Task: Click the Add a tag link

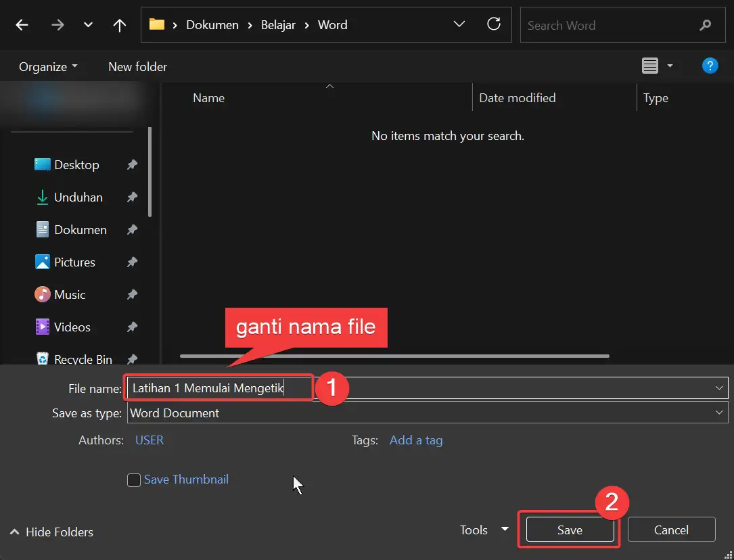Action: pyautogui.click(x=416, y=440)
